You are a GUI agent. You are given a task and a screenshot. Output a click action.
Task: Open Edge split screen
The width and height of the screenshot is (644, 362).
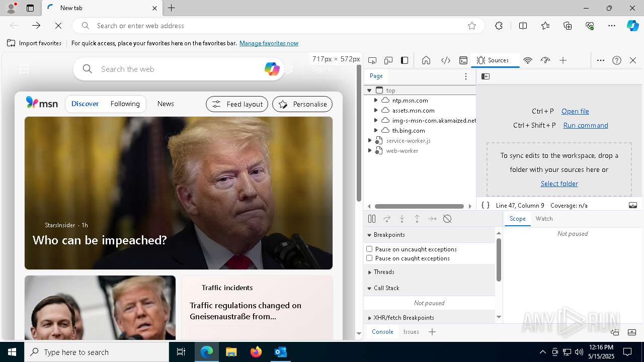523,26
